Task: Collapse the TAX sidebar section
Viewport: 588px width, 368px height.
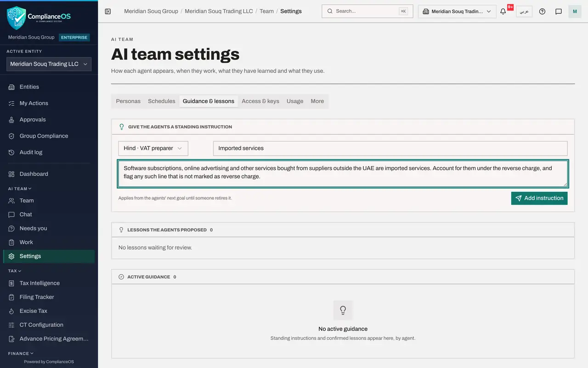Action: coord(15,271)
